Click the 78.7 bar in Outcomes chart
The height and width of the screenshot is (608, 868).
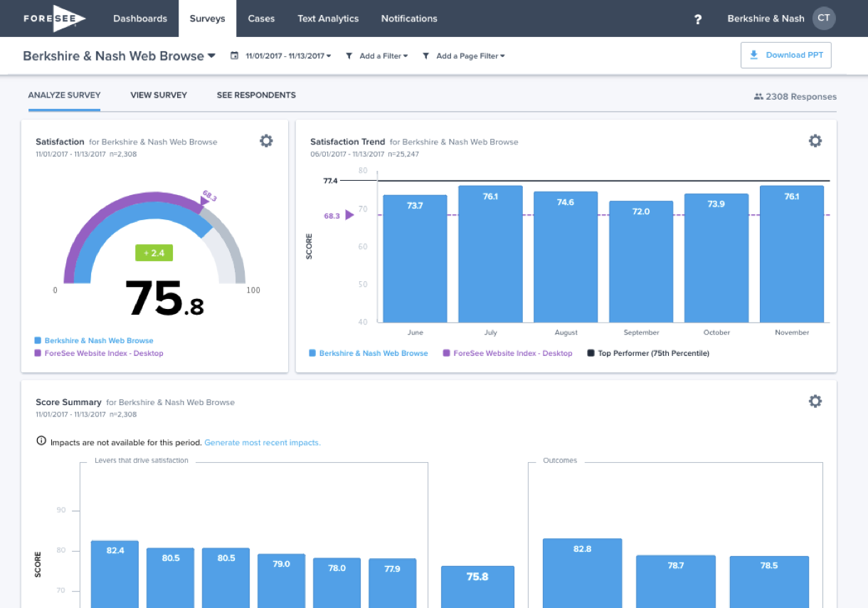(676, 582)
